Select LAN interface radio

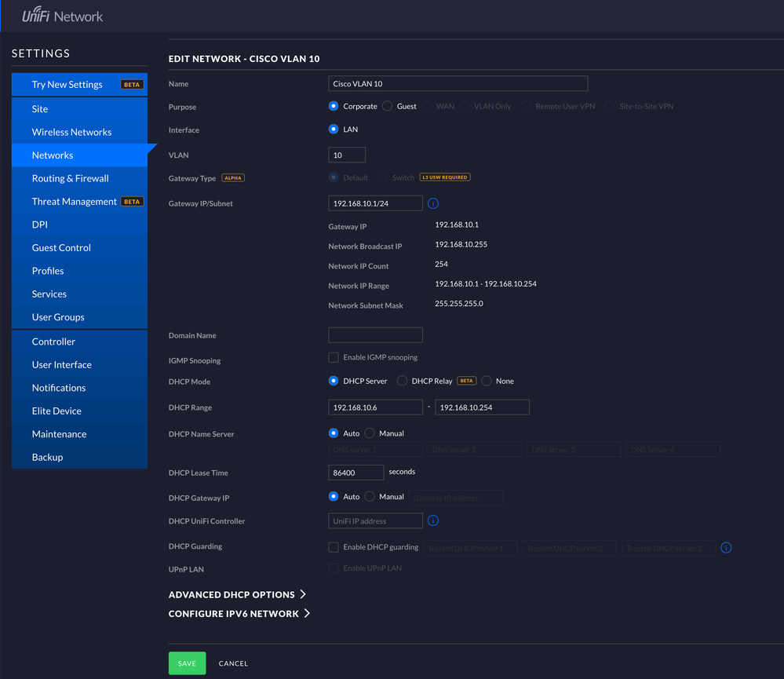(x=334, y=129)
